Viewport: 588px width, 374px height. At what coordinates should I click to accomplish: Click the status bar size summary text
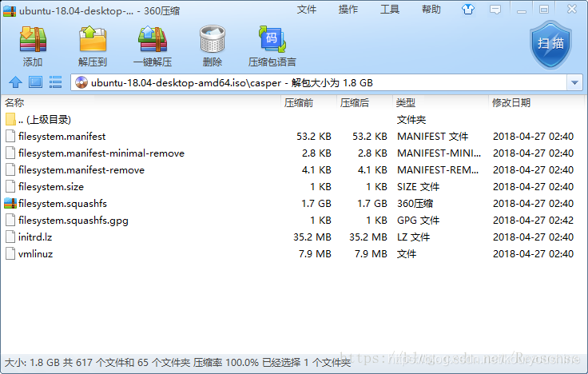(177, 362)
